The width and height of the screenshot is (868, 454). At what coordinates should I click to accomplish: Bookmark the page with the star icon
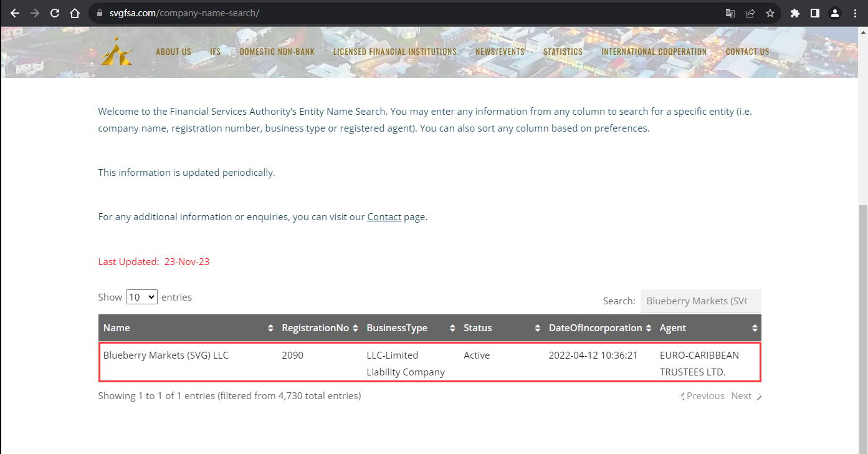tap(770, 13)
